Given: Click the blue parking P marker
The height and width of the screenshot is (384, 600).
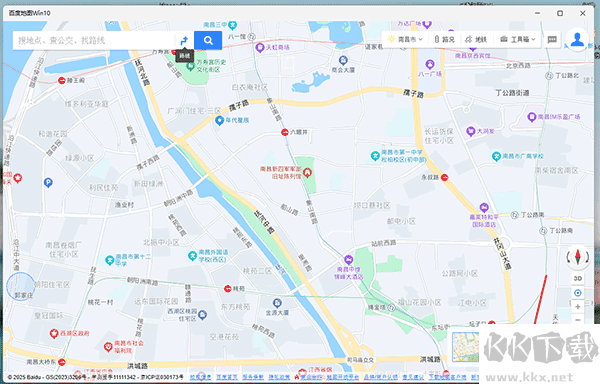Looking at the screenshot, I should point(48,182).
